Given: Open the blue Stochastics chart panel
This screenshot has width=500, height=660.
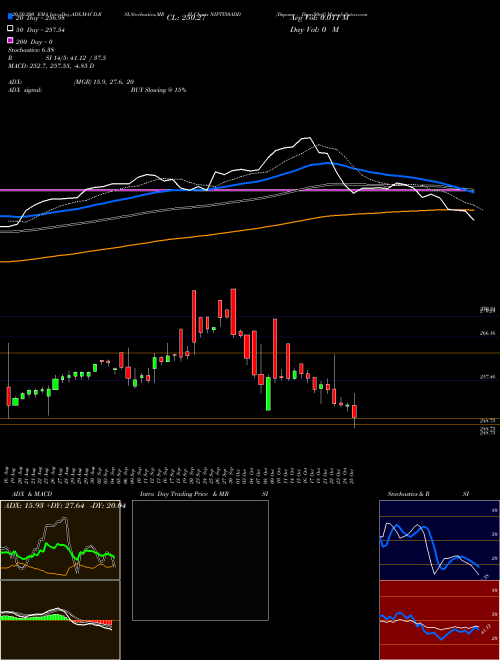Looking at the screenshot, I should pos(439,540).
